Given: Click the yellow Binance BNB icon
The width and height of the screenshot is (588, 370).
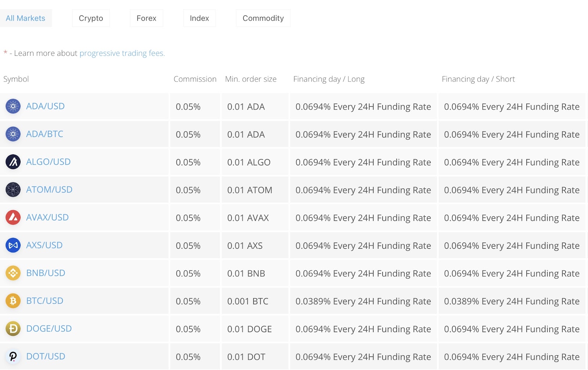Looking at the screenshot, I should [x=13, y=273].
